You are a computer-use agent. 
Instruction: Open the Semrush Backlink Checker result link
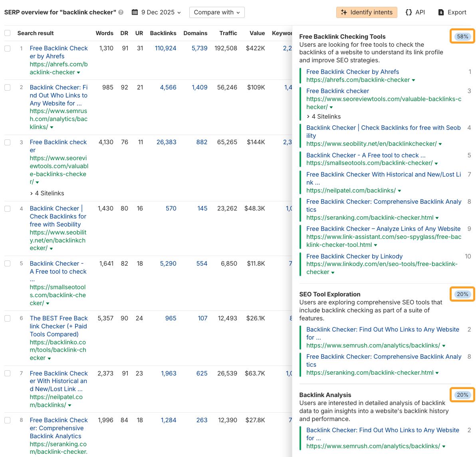(x=58, y=95)
